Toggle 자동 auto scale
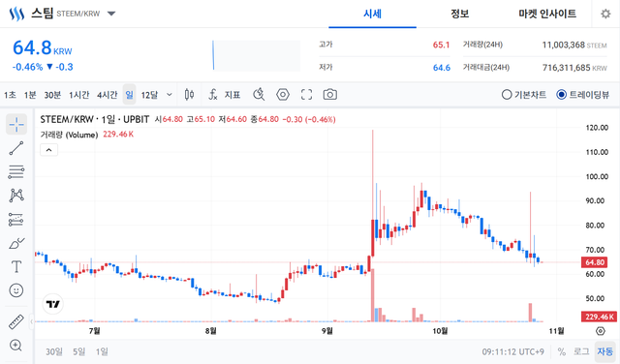Image resolution: width=620 pixels, height=364 pixels. [604, 351]
